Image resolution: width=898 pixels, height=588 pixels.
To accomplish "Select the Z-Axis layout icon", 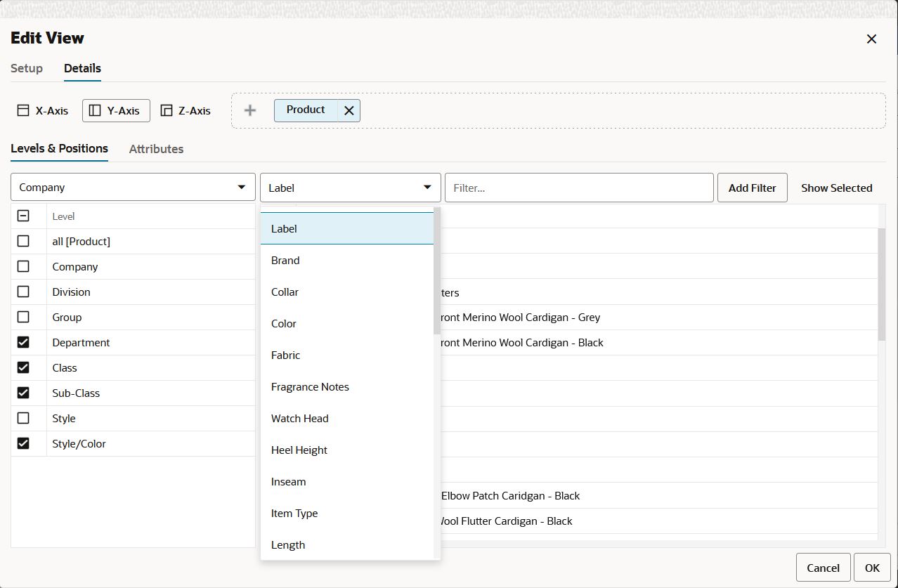I will (167, 110).
